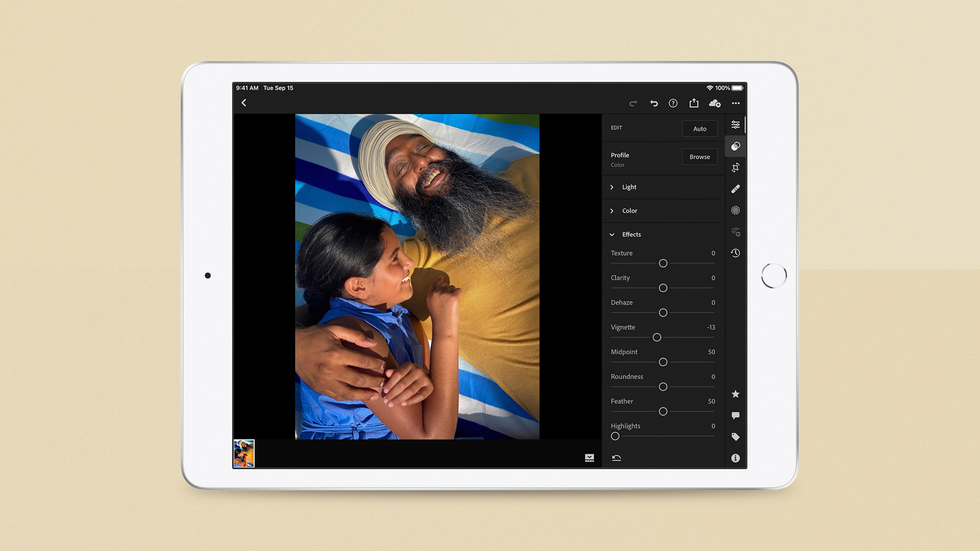Screen dimensions: 980x551
Task: Open the more options menu
Action: (x=736, y=103)
